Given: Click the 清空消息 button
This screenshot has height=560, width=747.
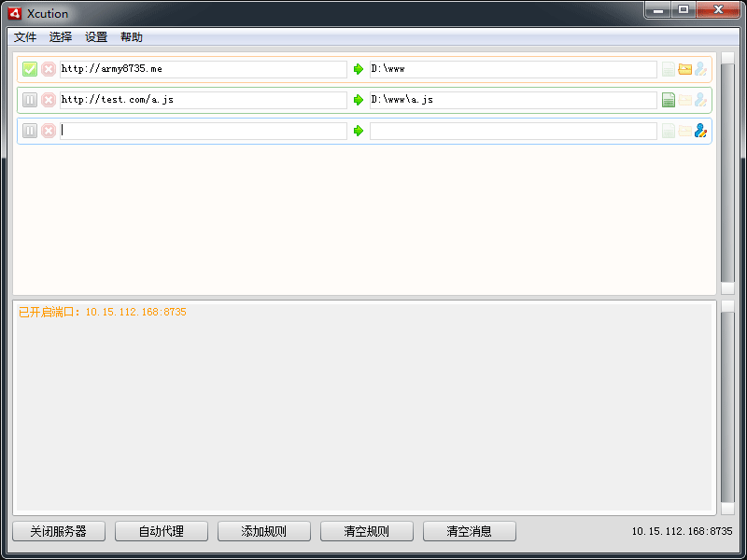Looking at the screenshot, I should coord(470,531).
